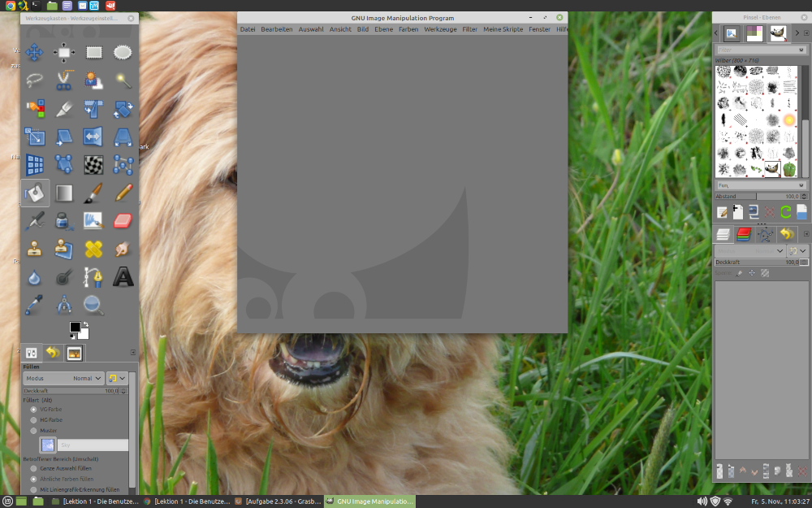Choose the Ellipse Select tool
The image size is (812, 508).
tap(123, 52)
